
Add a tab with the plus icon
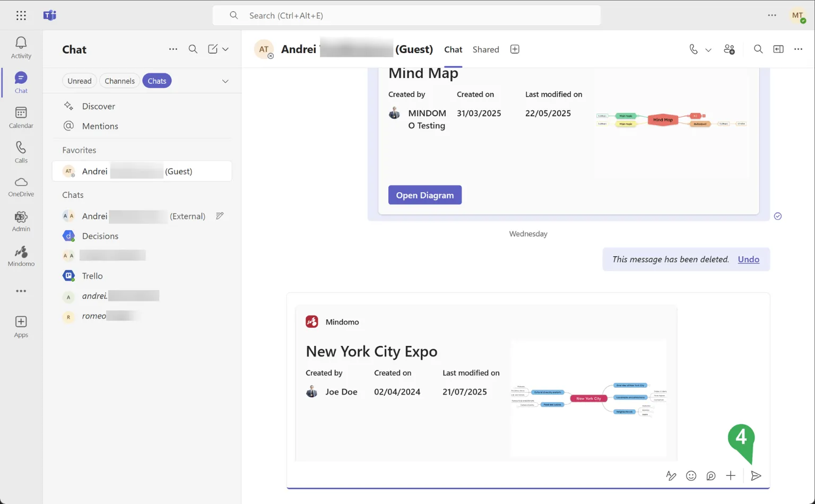tap(515, 49)
